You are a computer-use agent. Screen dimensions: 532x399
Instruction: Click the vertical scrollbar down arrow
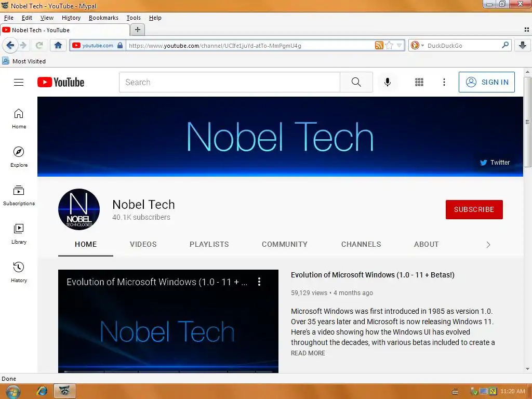pyautogui.click(x=527, y=369)
